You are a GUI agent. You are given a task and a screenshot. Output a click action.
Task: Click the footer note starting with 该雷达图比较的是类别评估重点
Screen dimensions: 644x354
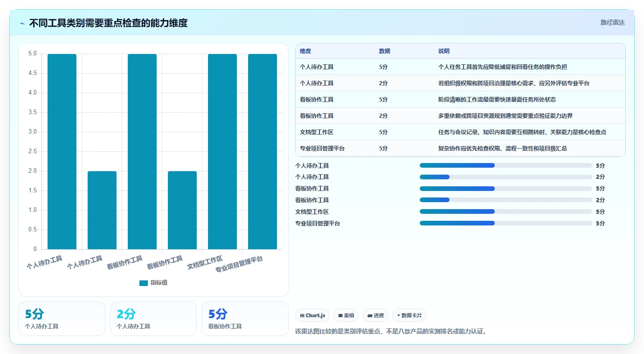click(x=391, y=332)
